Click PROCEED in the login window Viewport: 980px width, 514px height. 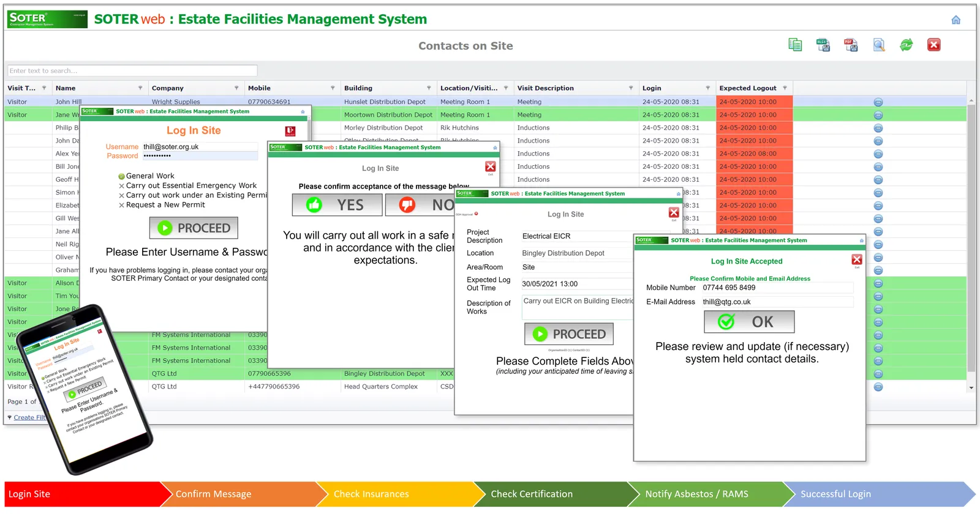point(194,228)
